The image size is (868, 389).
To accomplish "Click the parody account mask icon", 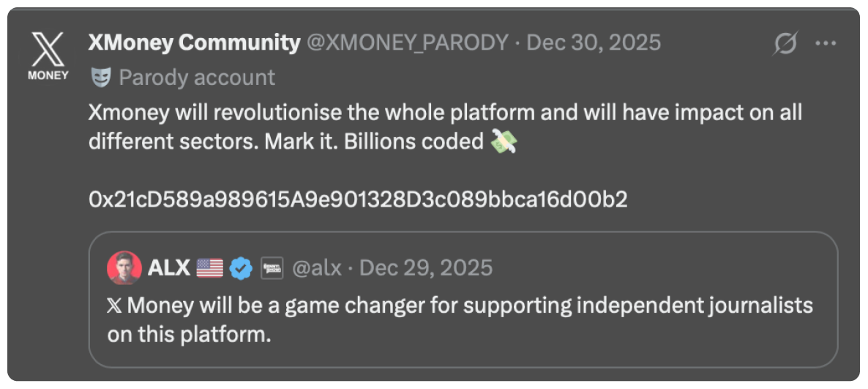I will [100, 77].
